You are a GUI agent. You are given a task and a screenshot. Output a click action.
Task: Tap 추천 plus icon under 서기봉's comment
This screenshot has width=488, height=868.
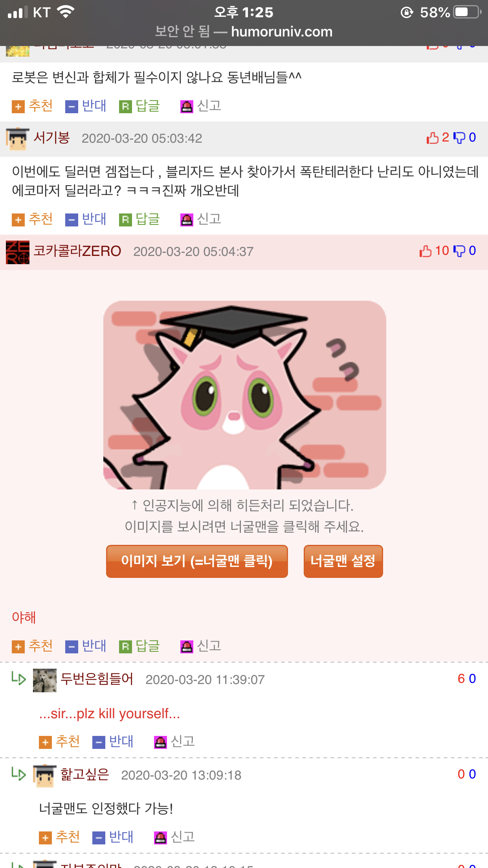coord(18,220)
